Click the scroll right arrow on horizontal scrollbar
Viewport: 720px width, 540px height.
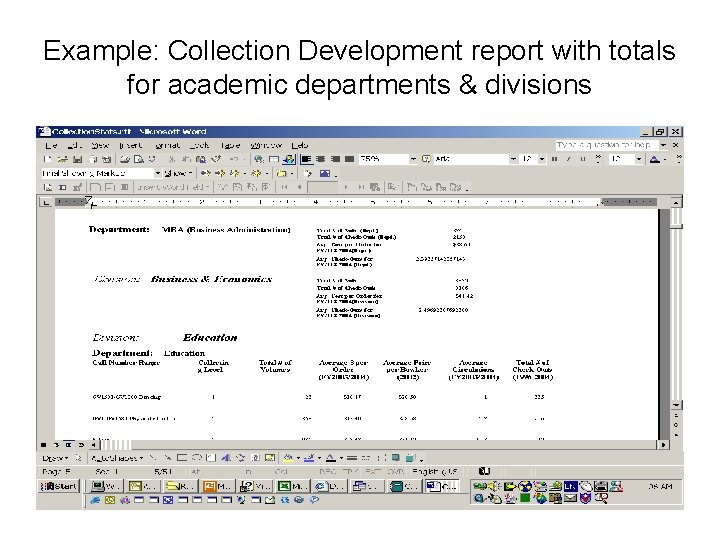tap(664, 444)
